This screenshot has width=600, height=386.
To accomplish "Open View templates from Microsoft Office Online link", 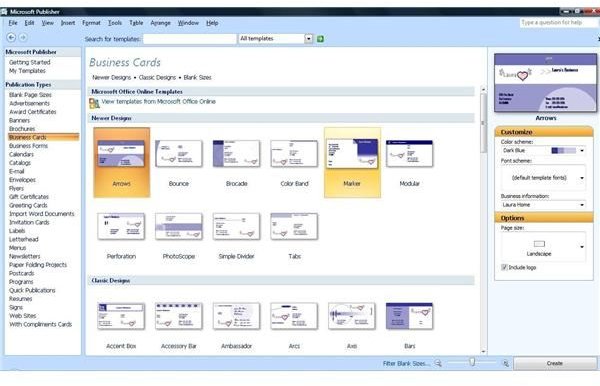I will pos(158,101).
